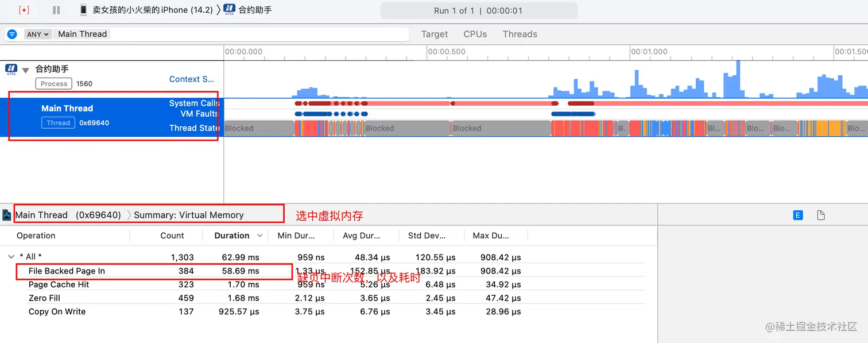
Task: Click the blue E extended detail icon
Action: (797, 215)
